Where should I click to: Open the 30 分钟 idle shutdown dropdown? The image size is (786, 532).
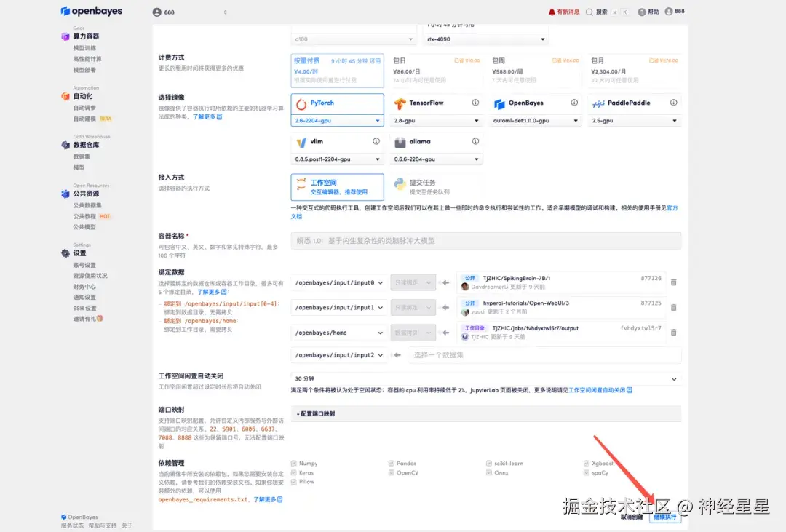click(485, 379)
